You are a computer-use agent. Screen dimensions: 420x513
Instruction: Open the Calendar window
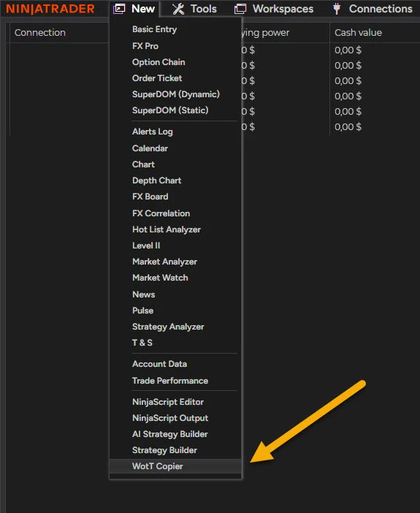pyautogui.click(x=150, y=148)
